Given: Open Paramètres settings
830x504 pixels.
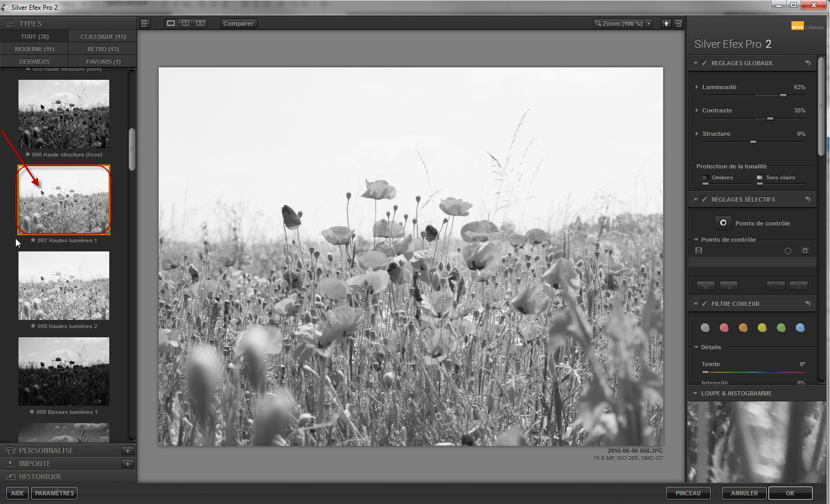Looking at the screenshot, I should [54, 493].
